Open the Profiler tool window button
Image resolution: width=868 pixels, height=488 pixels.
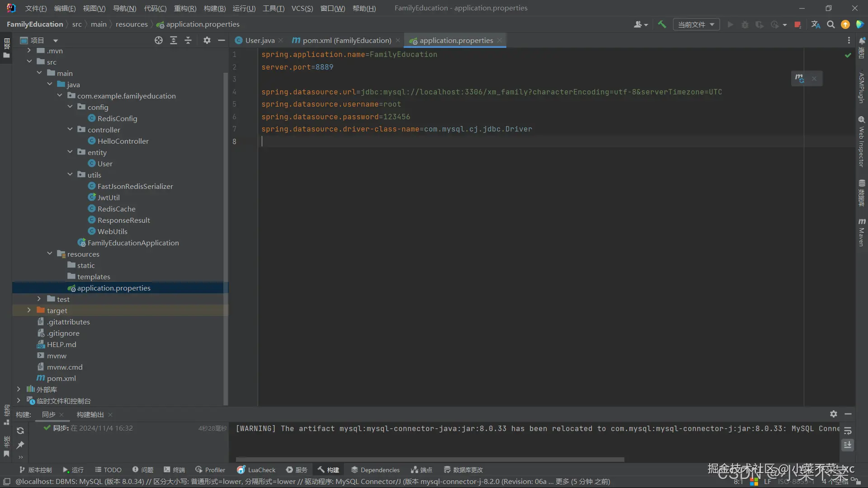[x=210, y=470]
